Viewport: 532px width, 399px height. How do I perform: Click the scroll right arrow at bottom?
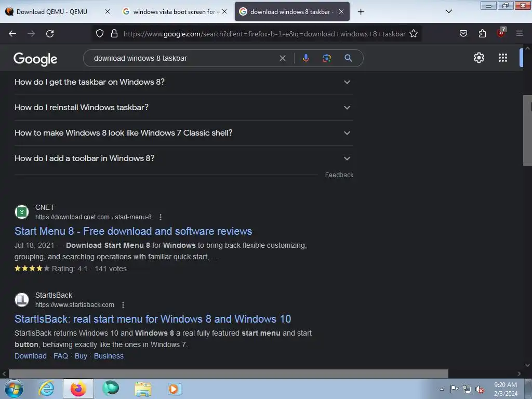[519, 374]
